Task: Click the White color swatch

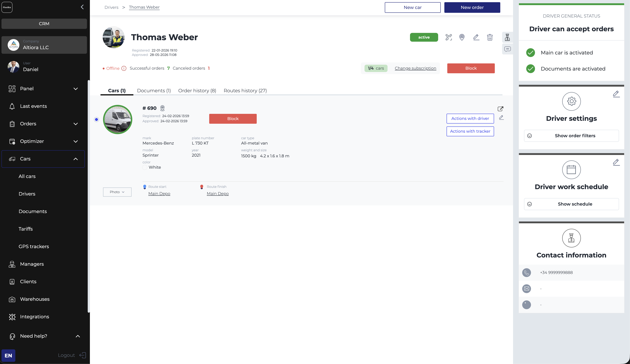Action: tap(145, 167)
